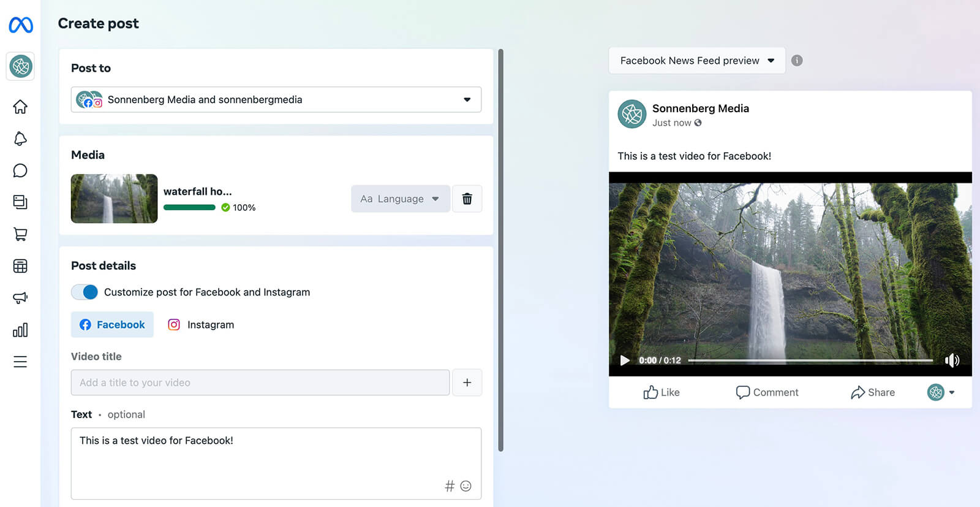Go to Home in the sidebar
Viewport: 980px width, 507px height.
(20, 107)
